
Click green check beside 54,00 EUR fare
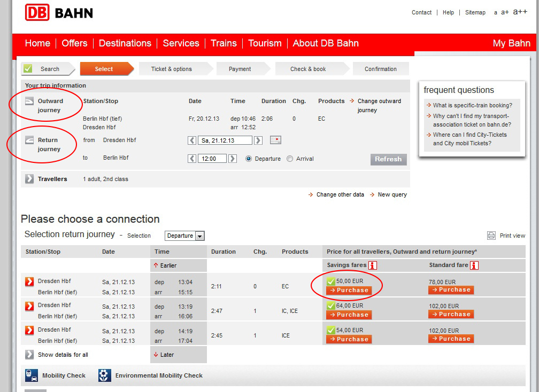330,330
